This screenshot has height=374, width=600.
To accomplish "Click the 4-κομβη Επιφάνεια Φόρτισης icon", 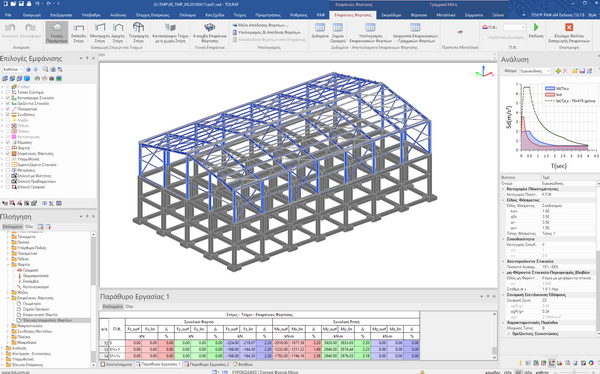I will tap(209, 27).
